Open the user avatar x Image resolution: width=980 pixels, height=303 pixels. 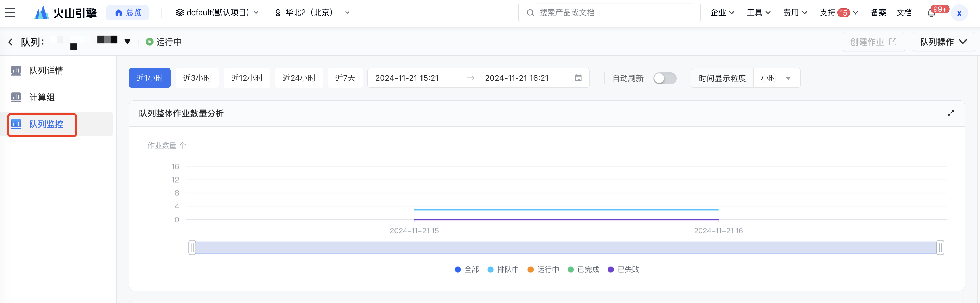pyautogui.click(x=959, y=13)
